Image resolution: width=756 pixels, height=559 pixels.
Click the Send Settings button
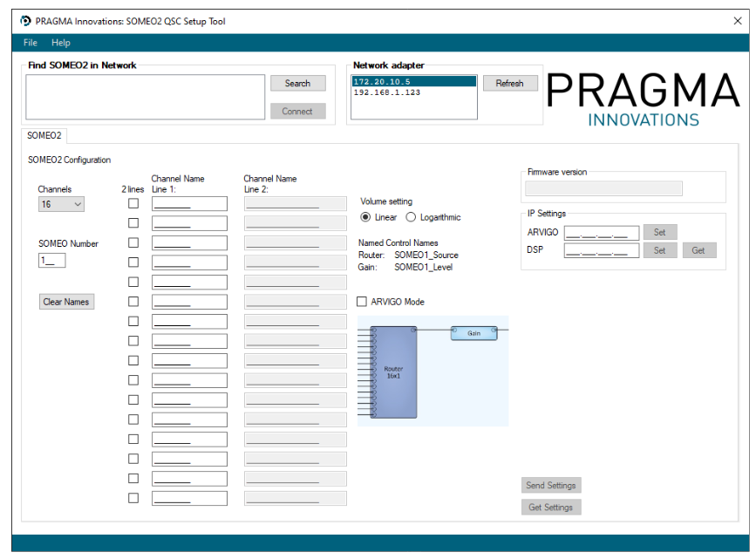point(551,485)
